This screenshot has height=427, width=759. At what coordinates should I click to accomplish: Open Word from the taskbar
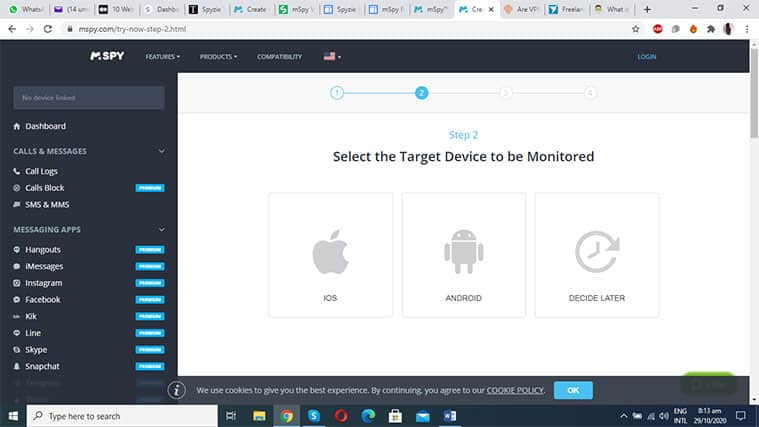(x=450, y=416)
